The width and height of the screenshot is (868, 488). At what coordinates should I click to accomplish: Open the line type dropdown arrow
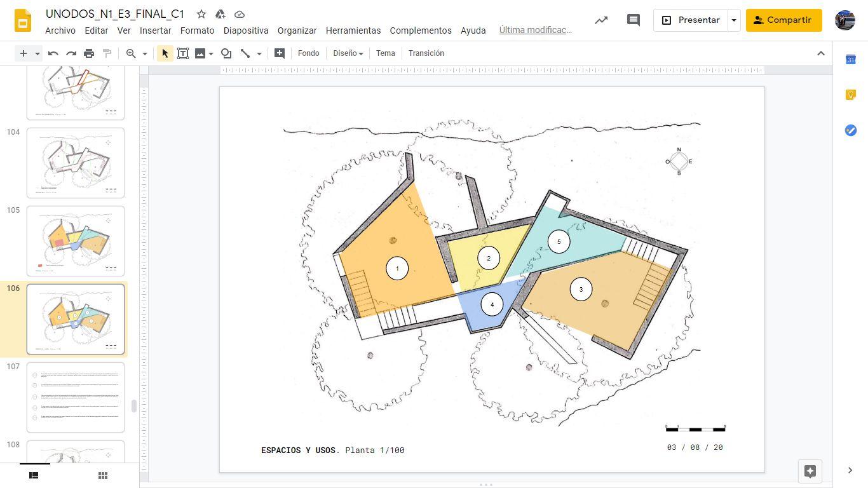coord(259,53)
